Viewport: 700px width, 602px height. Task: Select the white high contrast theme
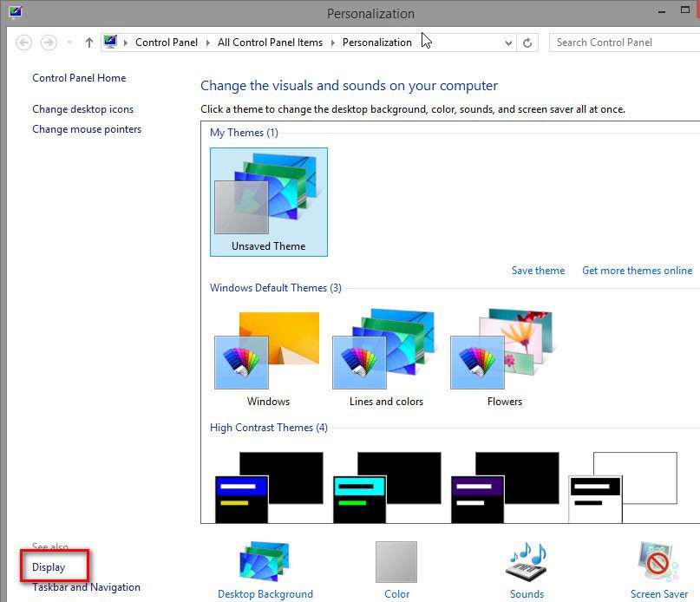point(623,487)
